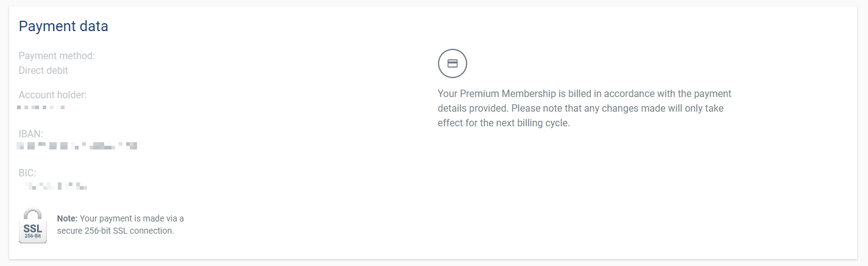
Task: Click the blurred account holder name
Action: click(41, 108)
